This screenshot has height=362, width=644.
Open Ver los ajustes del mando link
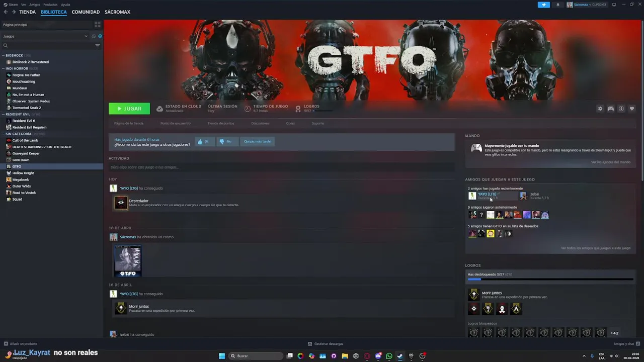click(610, 162)
